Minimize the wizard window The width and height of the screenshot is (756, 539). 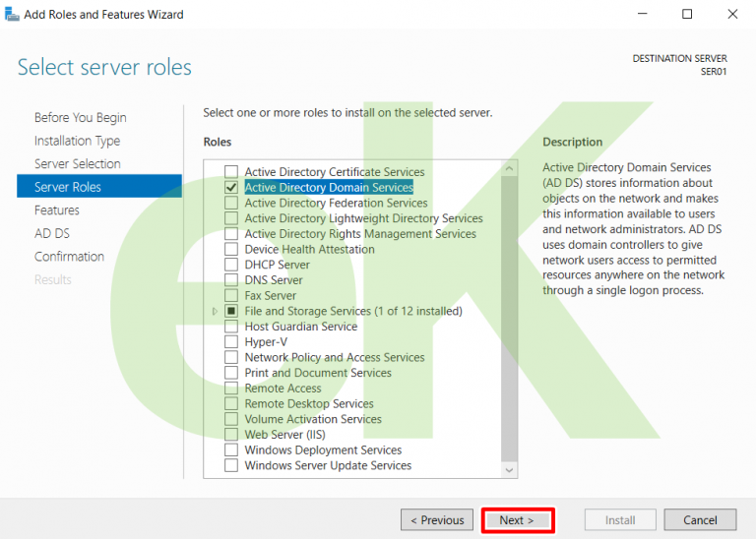(x=642, y=14)
